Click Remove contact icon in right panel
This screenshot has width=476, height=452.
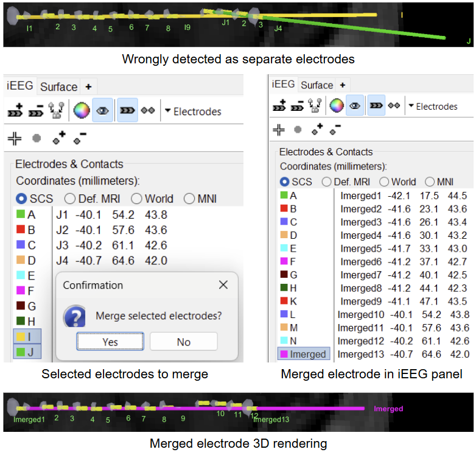pyautogui.click(x=335, y=130)
